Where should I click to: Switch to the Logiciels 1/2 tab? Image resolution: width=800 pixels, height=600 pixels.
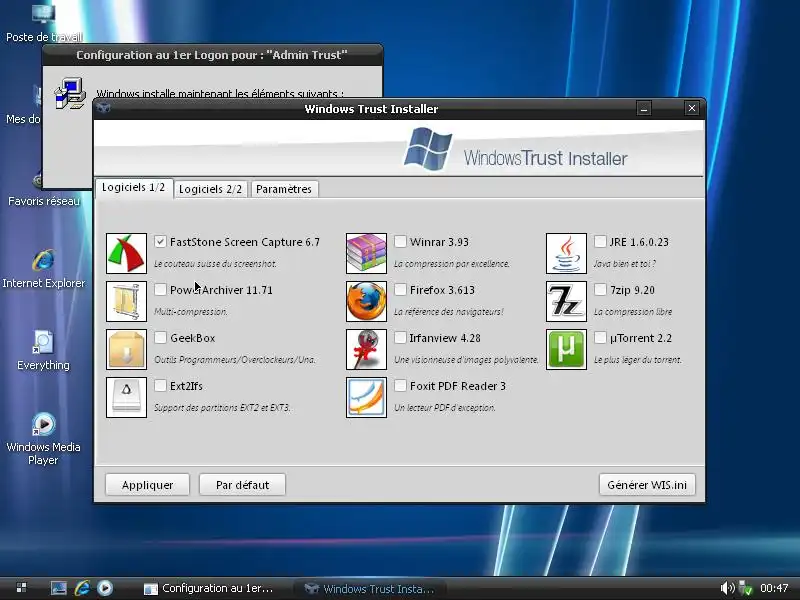pos(134,188)
